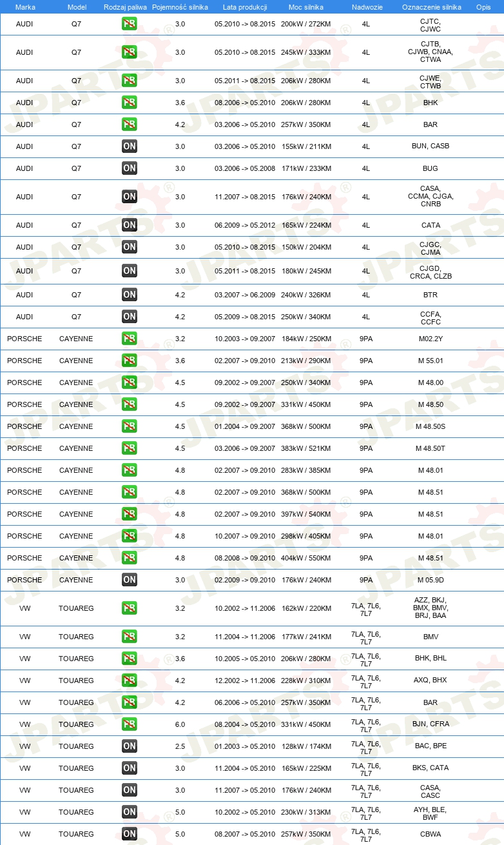Click the diesel ON icon in the Touareg BAC, BPE row

[130, 746]
